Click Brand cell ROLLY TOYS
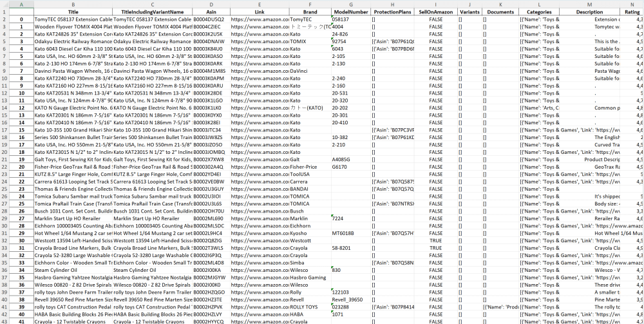The width and height of the screenshot is (644, 324). tap(310, 307)
